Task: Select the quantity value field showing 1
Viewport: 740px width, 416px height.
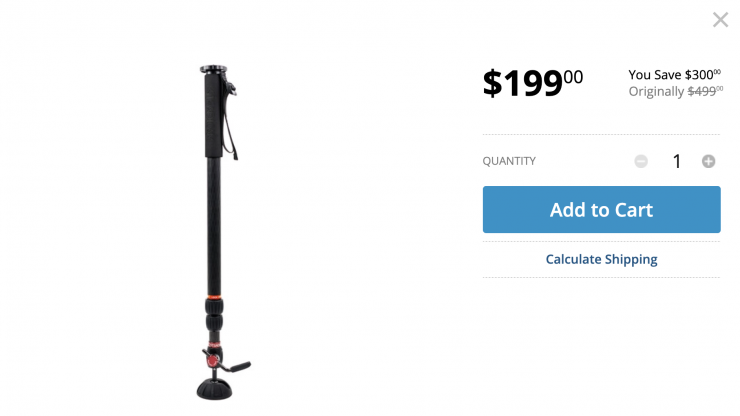Action: pyautogui.click(x=676, y=161)
